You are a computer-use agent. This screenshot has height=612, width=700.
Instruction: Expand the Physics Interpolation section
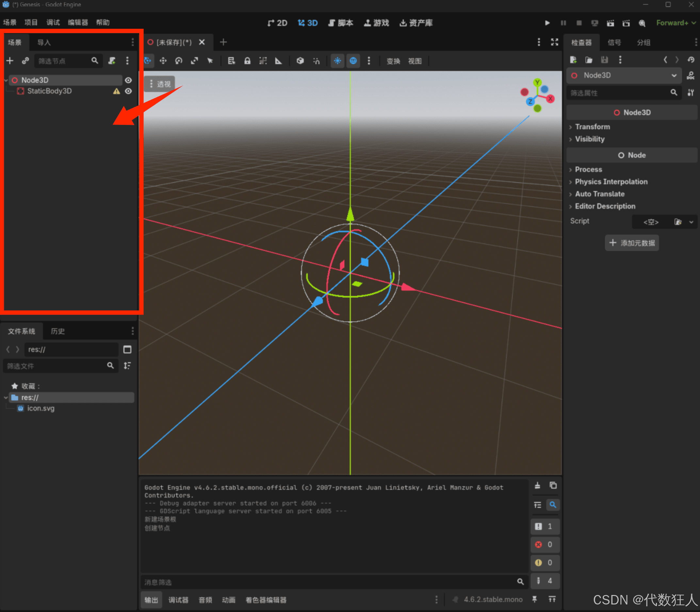pos(611,182)
